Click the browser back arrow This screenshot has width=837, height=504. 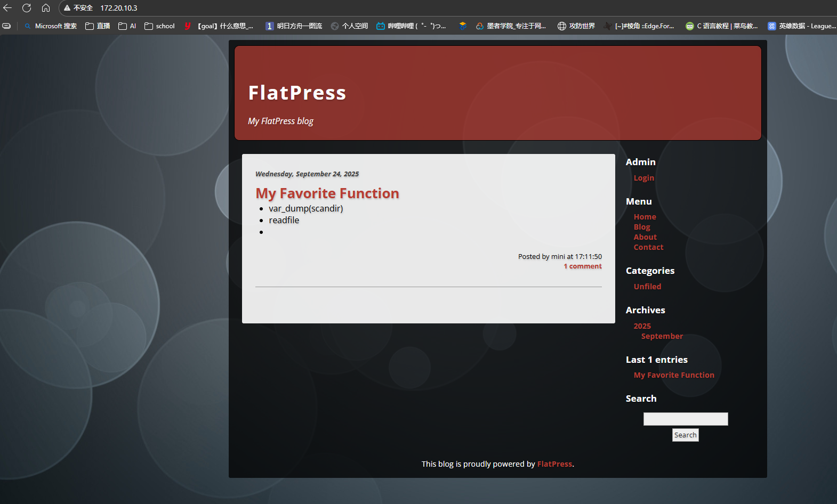(7, 8)
